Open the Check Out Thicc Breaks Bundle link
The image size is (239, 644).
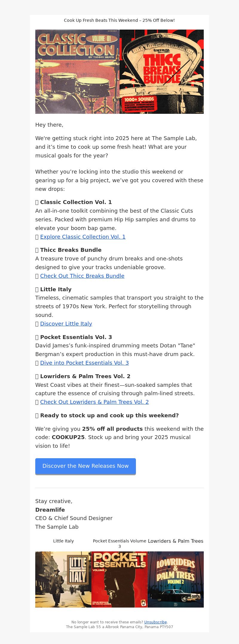click(82, 276)
